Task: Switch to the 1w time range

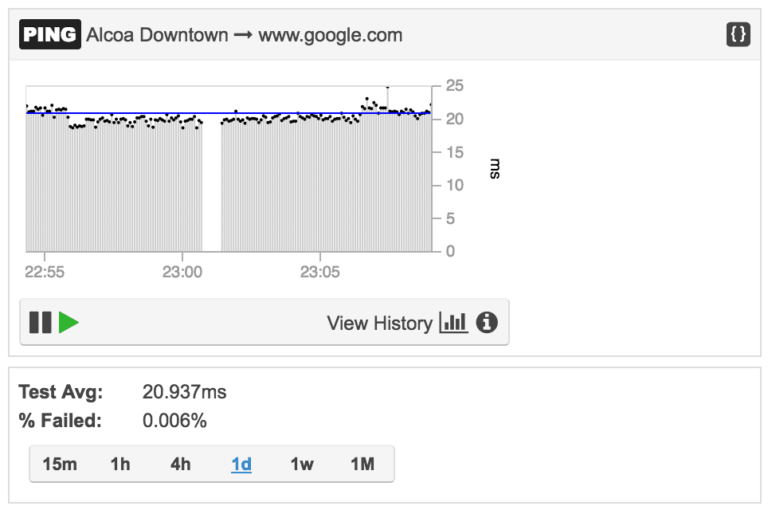Action: pyautogui.click(x=302, y=464)
